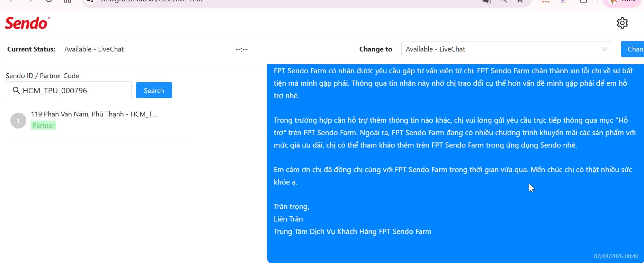Click the blue chat message bubble
Screen dimensions: 644x263
click(x=455, y=163)
